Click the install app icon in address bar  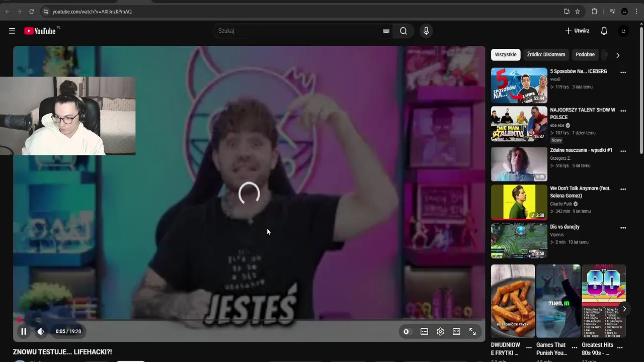click(x=567, y=12)
